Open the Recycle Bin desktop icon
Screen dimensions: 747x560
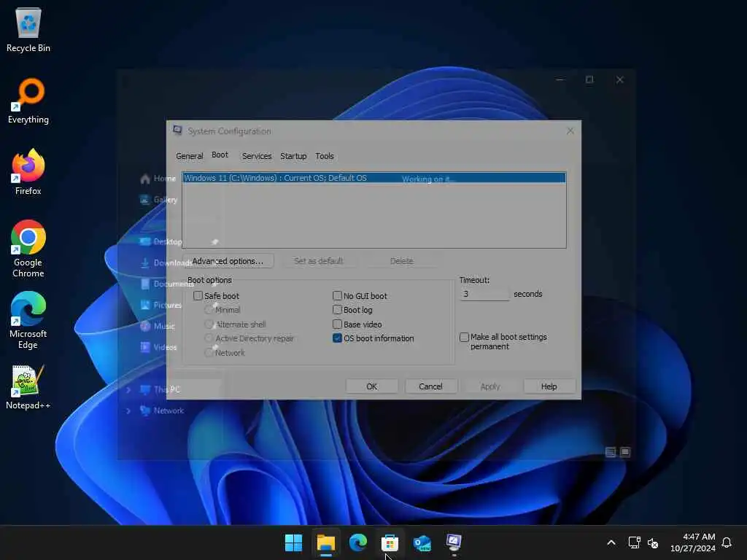[x=28, y=29]
